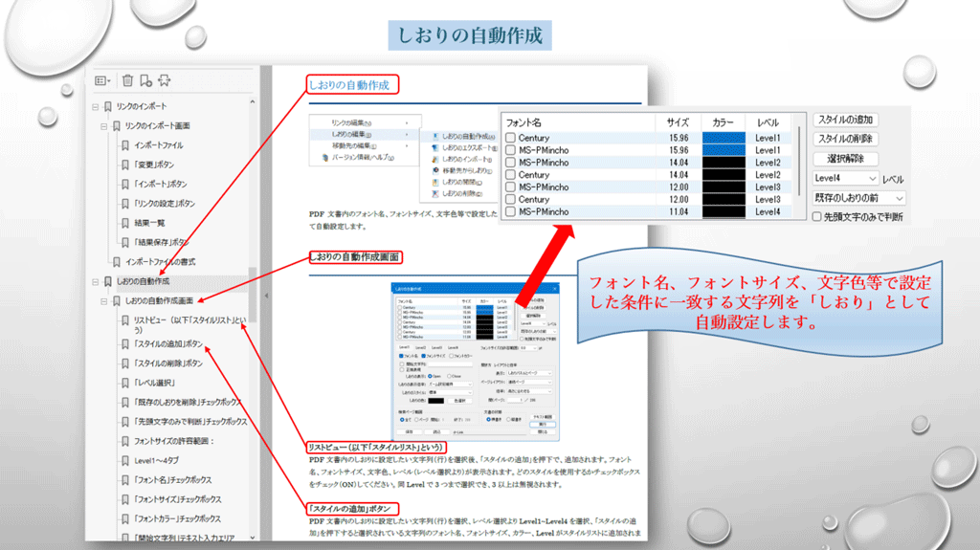Click bookmark icon beside 結果一覧

[x=124, y=223]
